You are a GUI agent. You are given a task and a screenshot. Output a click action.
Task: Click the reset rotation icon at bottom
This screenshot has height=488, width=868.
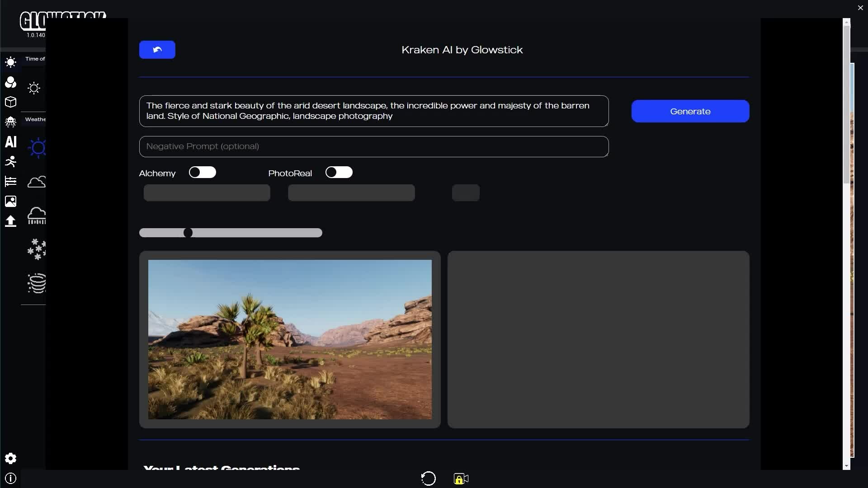pyautogui.click(x=428, y=479)
